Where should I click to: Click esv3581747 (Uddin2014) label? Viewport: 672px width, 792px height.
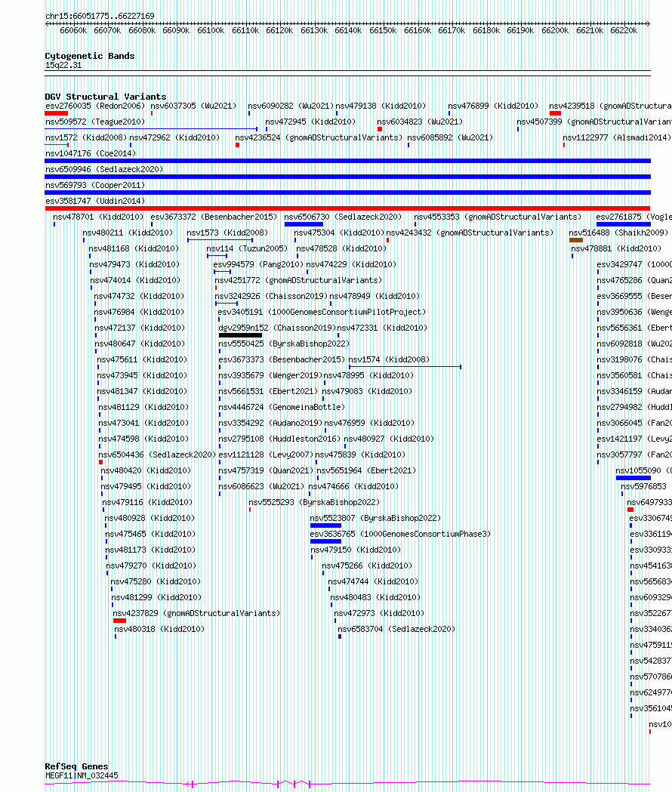click(95, 201)
